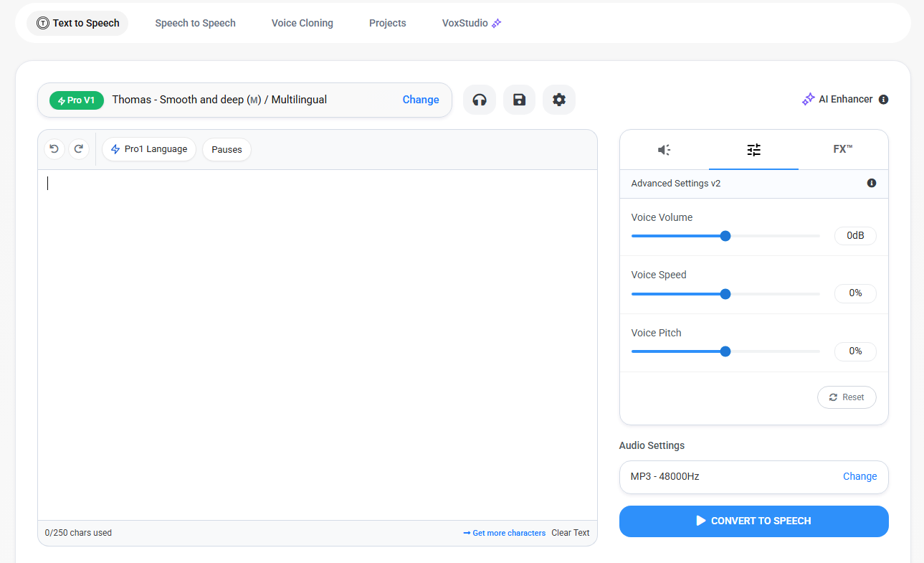Click the save floppy disk icon
The height and width of the screenshot is (563, 924).
519,100
